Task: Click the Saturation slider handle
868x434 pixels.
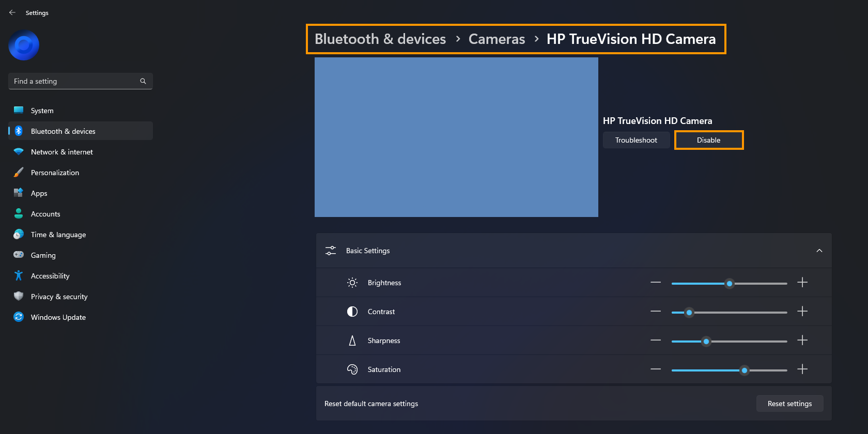Action: [745, 370]
